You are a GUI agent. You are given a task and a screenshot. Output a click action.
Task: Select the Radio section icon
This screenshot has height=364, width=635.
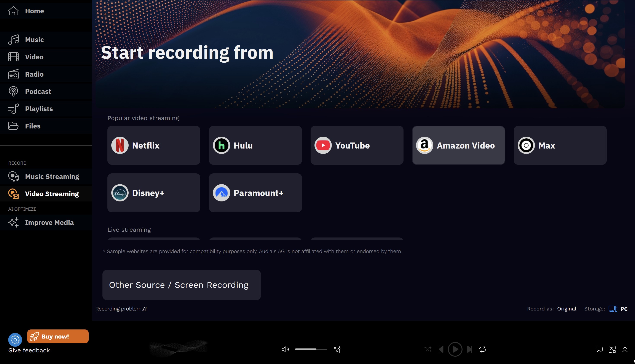point(14,74)
